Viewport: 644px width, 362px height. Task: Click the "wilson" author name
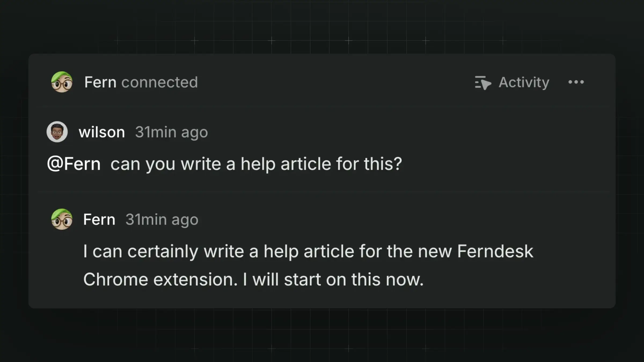tap(102, 132)
